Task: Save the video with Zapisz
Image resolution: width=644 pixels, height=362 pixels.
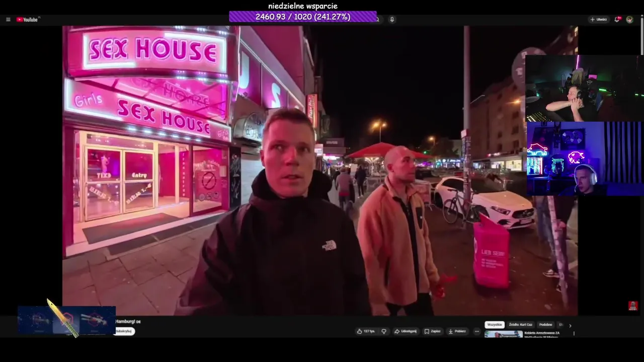Action: [x=433, y=331]
